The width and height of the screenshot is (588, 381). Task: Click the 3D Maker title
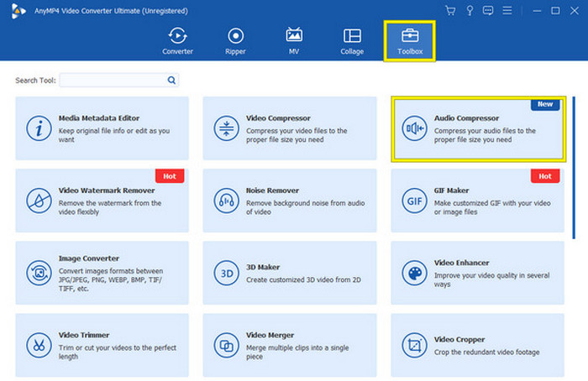click(x=263, y=268)
